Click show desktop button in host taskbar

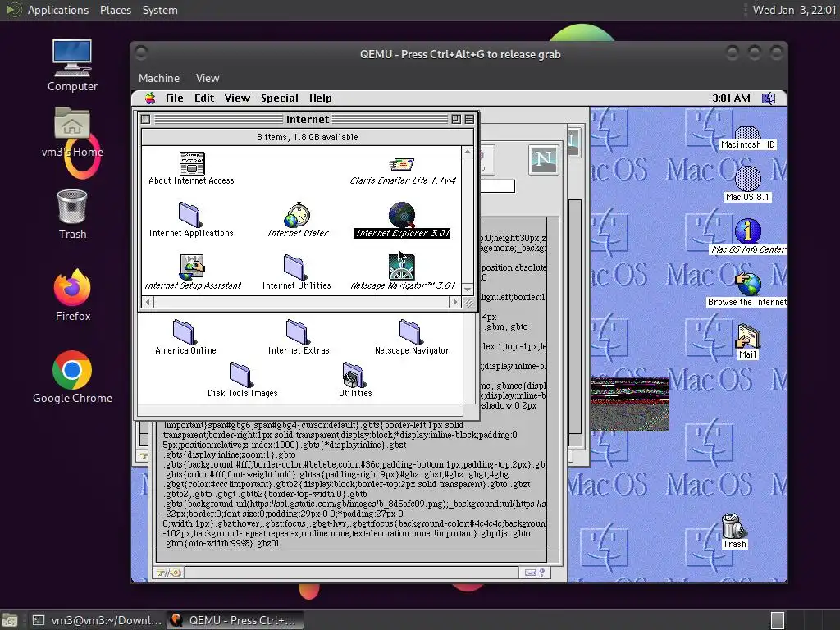tap(10, 620)
